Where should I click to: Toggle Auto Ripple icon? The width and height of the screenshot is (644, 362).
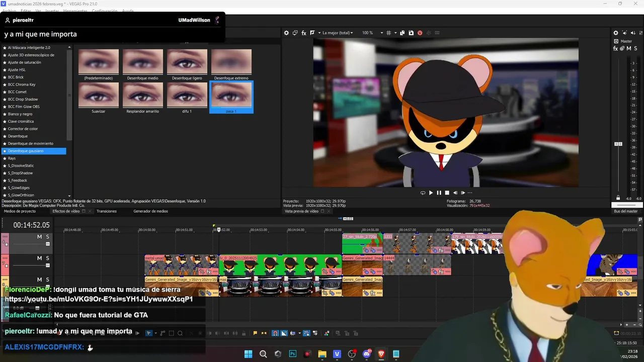pos(292,333)
